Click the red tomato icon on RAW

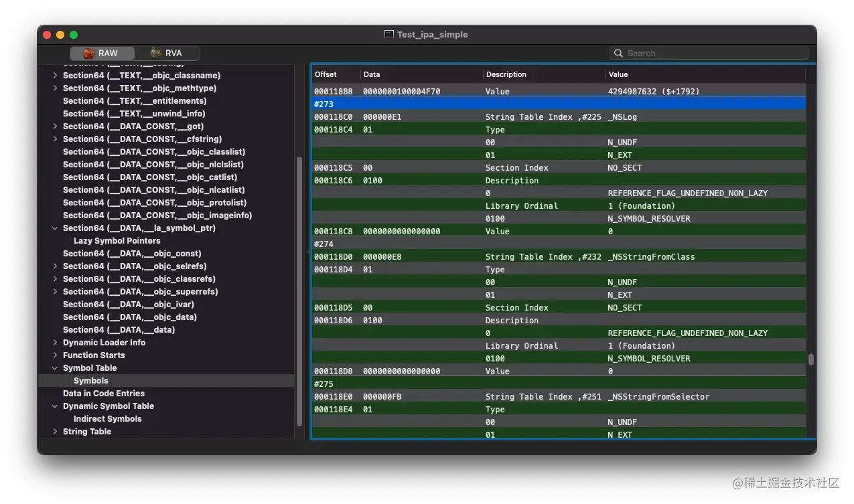[x=88, y=54]
